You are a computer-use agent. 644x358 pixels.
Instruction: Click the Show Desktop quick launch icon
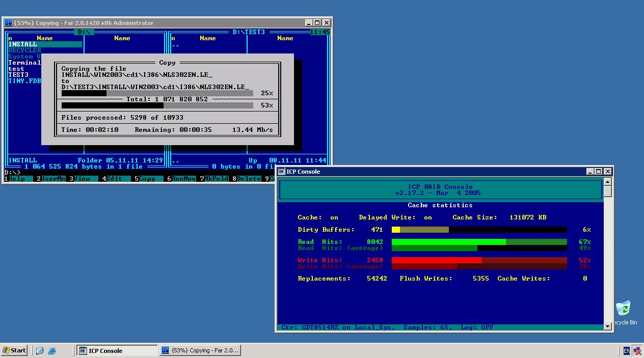[x=40, y=350]
